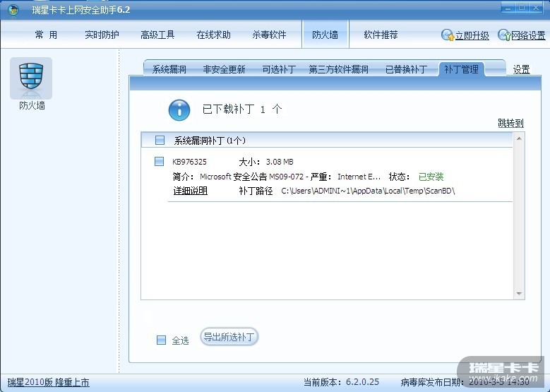Open the 高级工具 tab
This screenshot has width=550, height=392.
[x=157, y=35]
